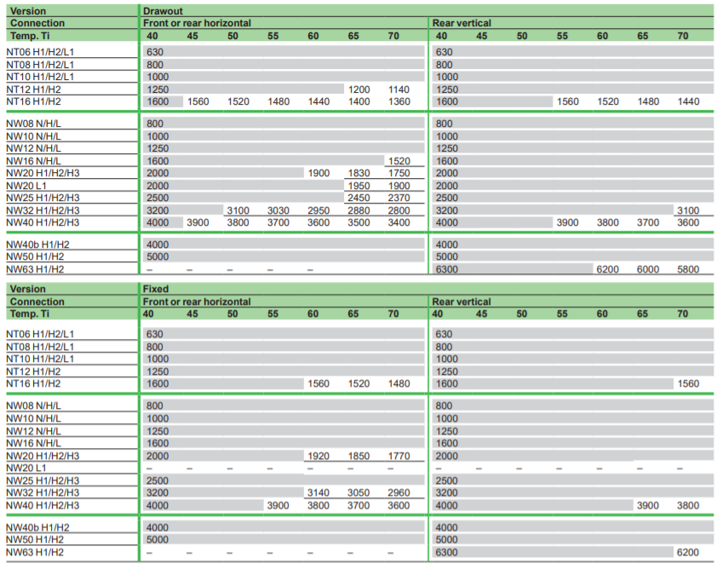Viewport: 728px width, 569px height.
Task: Click the NW63 H1/H2 label in Fixed table
Action: click(x=35, y=552)
